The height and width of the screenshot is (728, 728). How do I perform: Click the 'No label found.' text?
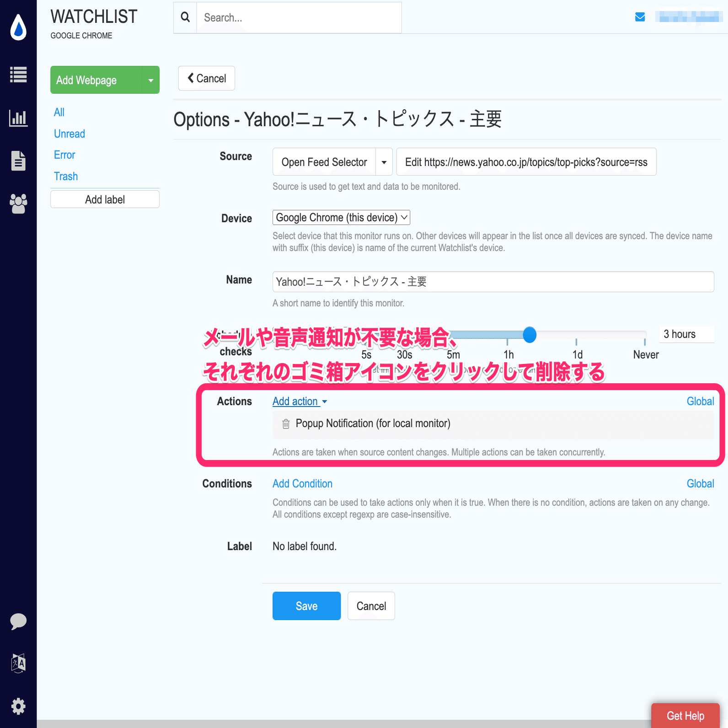click(x=305, y=546)
